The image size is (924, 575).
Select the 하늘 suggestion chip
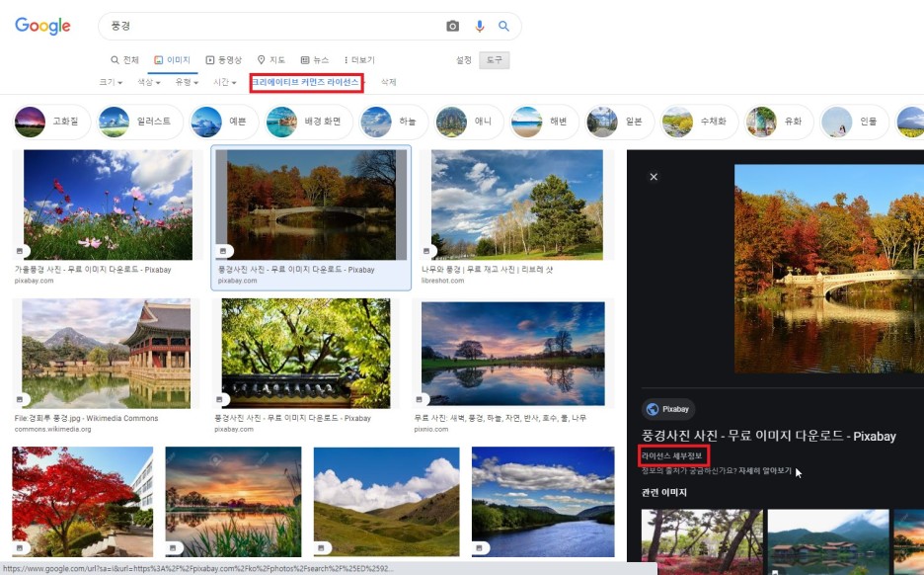(393, 122)
